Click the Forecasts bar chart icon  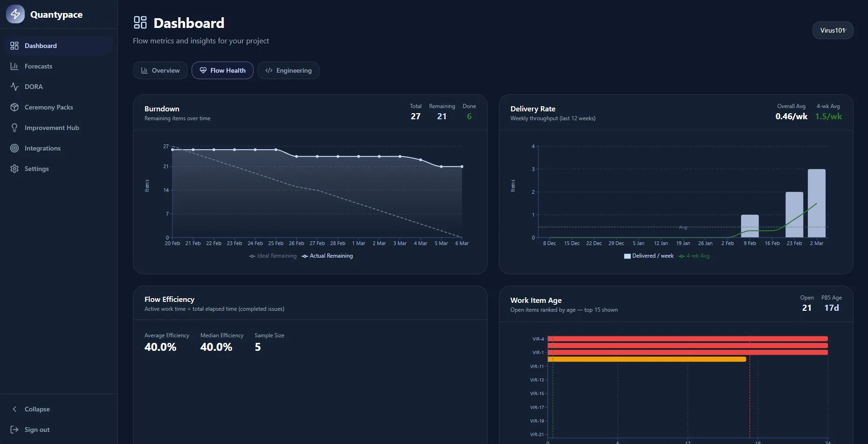14,66
